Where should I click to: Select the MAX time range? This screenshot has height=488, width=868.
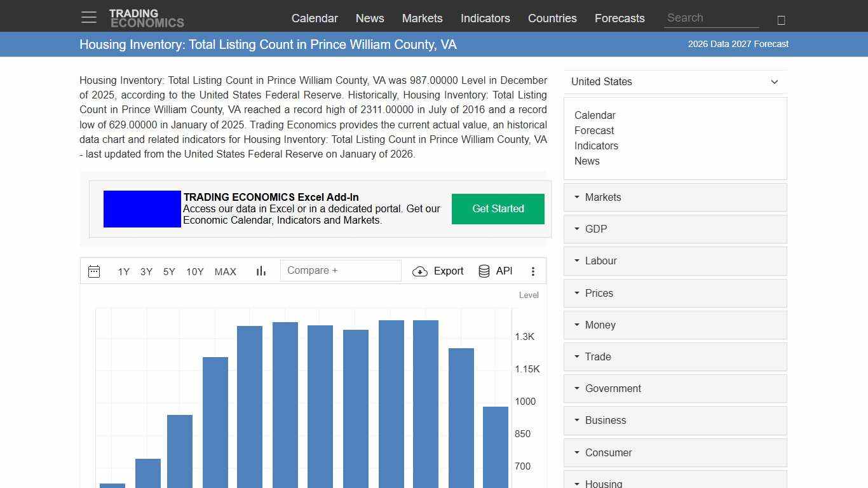click(x=226, y=271)
